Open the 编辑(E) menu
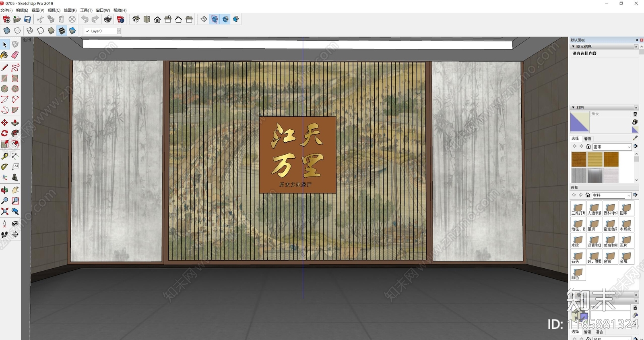644x340 pixels. point(22,10)
